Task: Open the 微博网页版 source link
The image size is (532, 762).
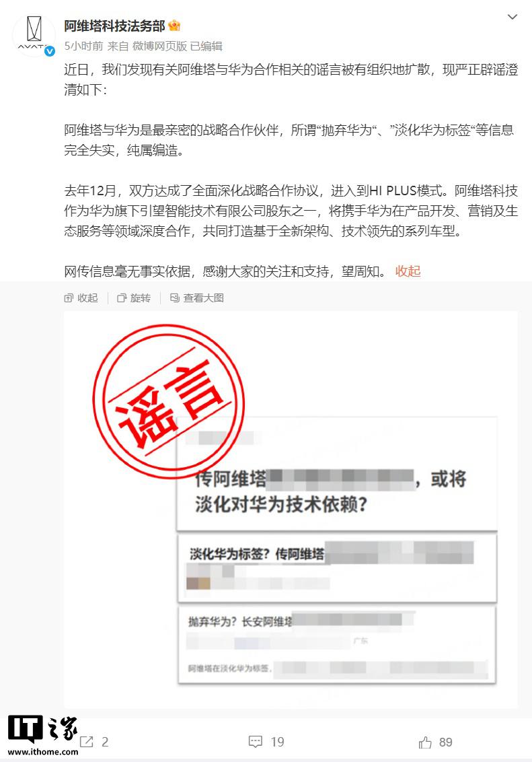Action: pyautogui.click(x=159, y=46)
